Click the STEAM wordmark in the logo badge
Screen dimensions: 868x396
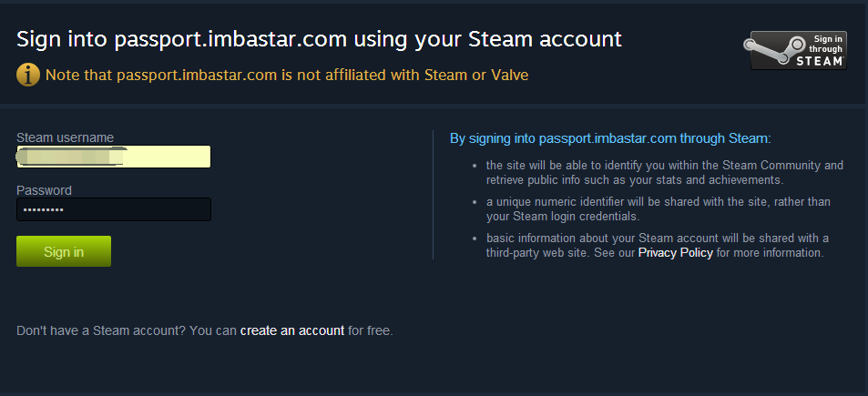pos(820,61)
